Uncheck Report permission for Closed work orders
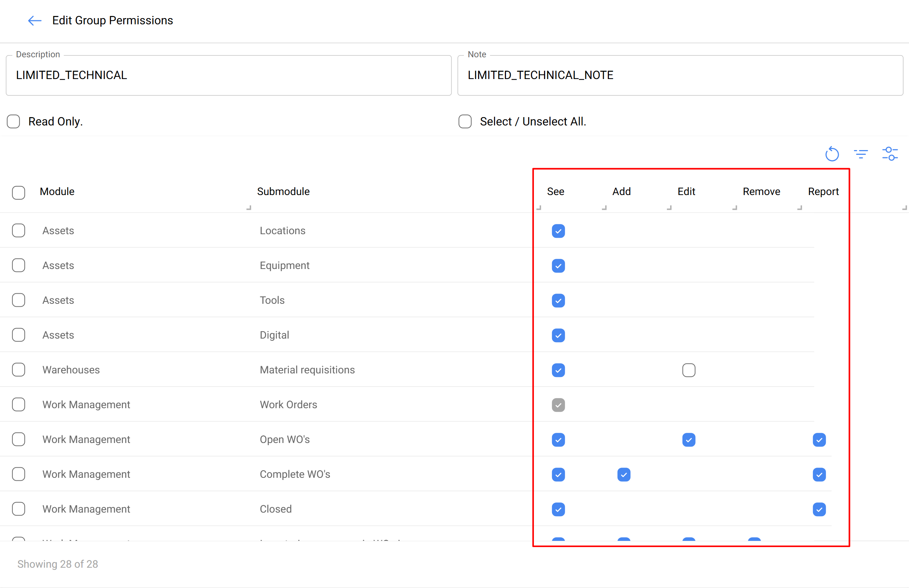The width and height of the screenshot is (909, 588). (818, 509)
